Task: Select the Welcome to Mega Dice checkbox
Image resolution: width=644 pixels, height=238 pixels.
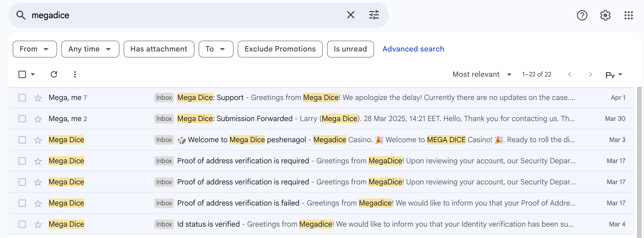Action: point(22,140)
